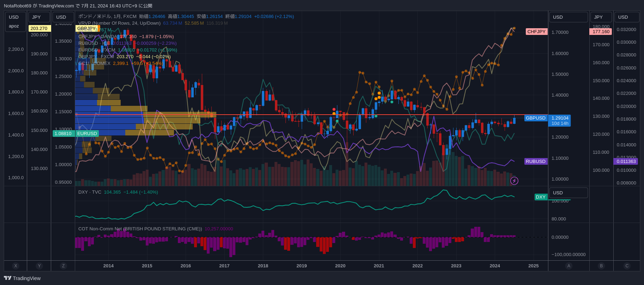Click the 2,399.1 gold legend value
The height and width of the screenshot is (285, 644).
(x=121, y=63)
